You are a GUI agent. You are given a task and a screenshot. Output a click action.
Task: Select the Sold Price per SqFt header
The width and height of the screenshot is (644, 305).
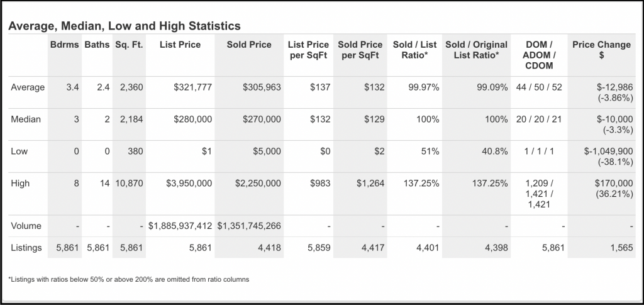pos(360,50)
